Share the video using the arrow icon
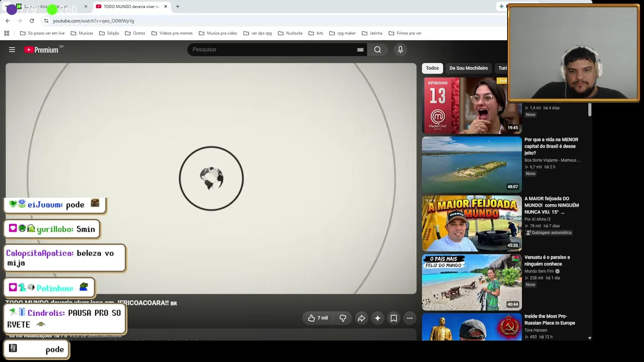Viewport: 644px width, 362px height. [x=361, y=318]
